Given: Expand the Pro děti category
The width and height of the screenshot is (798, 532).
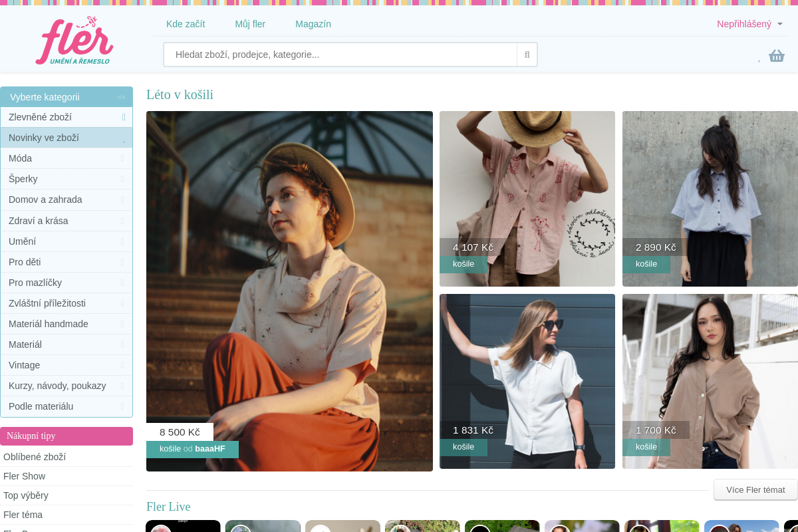Looking at the screenshot, I should pos(66,262).
